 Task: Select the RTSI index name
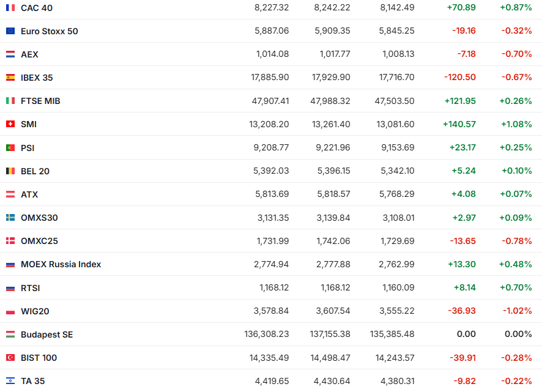tap(31, 288)
